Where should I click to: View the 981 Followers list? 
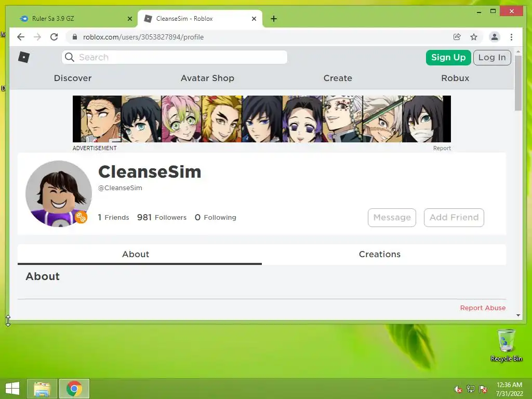[162, 217]
